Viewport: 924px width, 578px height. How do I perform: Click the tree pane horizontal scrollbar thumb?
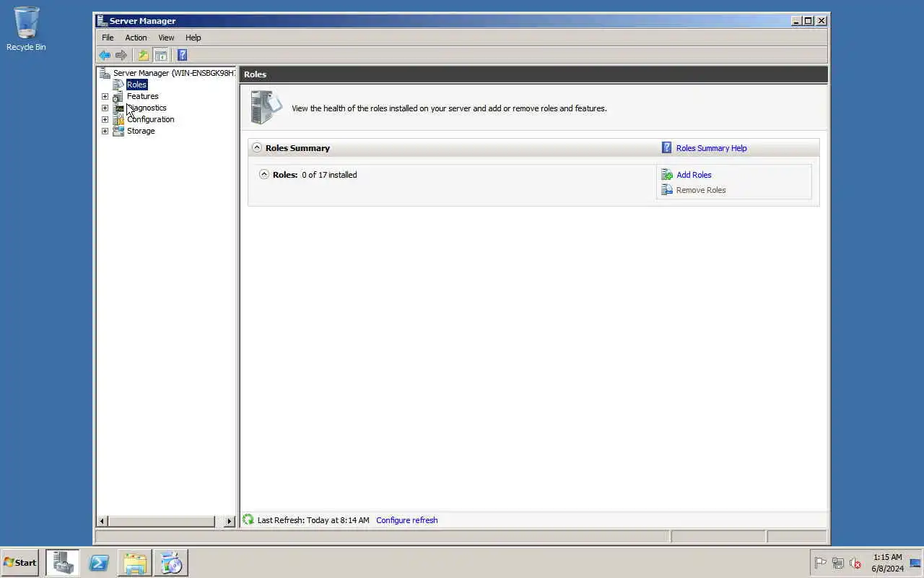click(x=162, y=521)
